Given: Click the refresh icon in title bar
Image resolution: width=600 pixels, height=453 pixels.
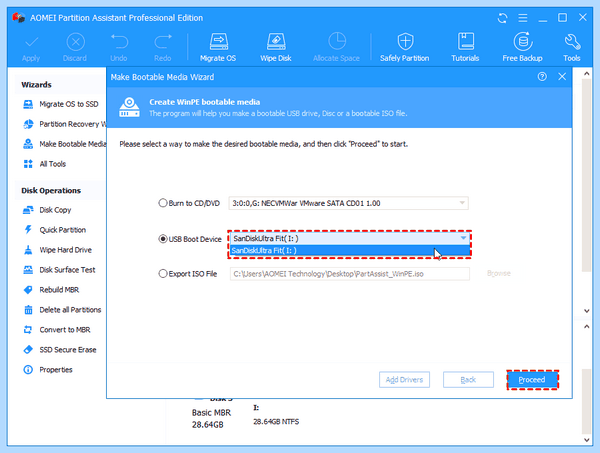Looking at the screenshot, I should coord(502,18).
